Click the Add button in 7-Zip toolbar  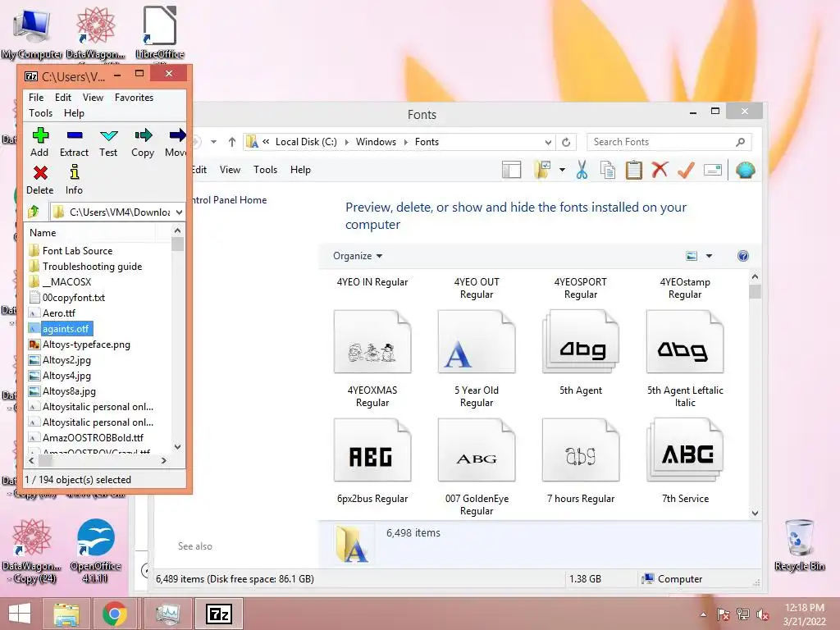pyautogui.click(x=39, y=143)
